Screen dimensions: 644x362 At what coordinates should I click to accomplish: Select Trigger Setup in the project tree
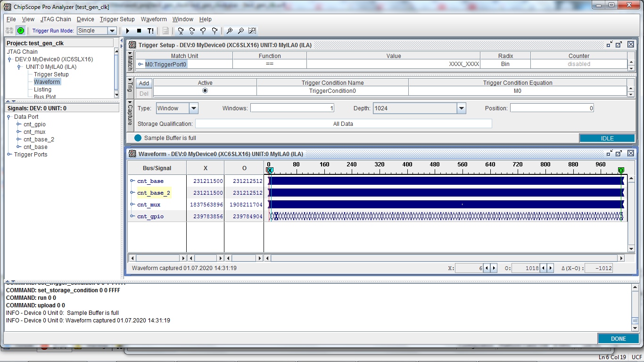pos(51,74)
